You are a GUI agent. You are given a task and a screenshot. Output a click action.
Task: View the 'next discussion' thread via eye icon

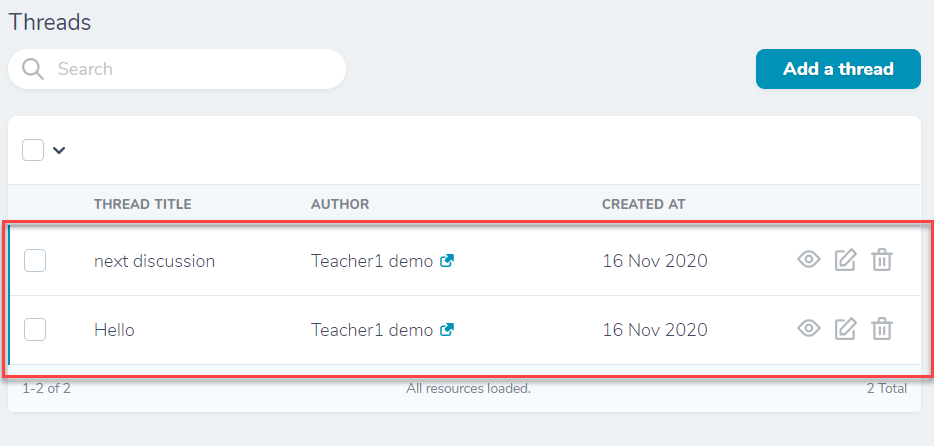click(808, 260)
